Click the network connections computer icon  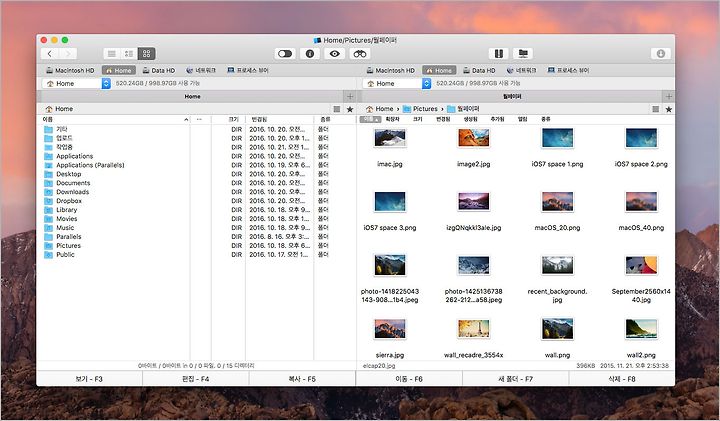[x=523, y=54]
